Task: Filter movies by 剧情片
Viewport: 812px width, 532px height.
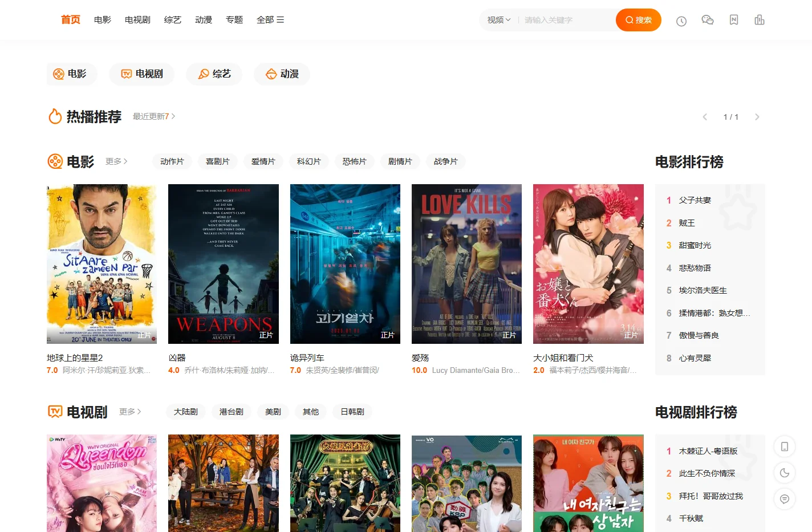Action: point(400,161)
